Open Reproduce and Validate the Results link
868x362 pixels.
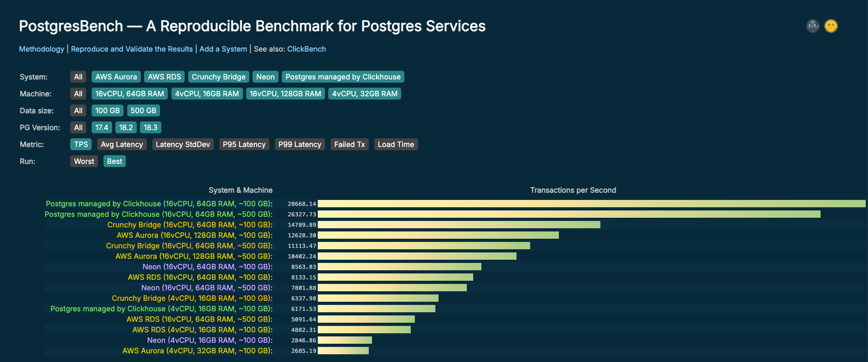[132, 49]
